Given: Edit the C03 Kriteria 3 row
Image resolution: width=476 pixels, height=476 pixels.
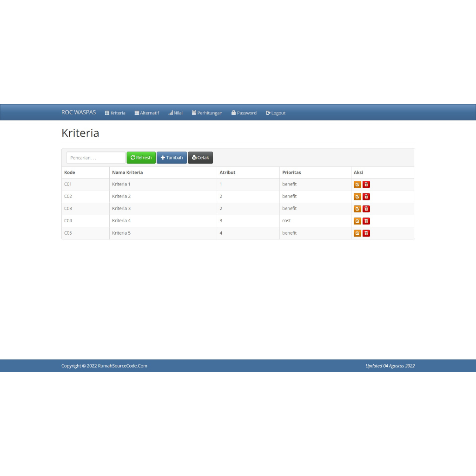Looking at the screenshot, I should [357, 209].
